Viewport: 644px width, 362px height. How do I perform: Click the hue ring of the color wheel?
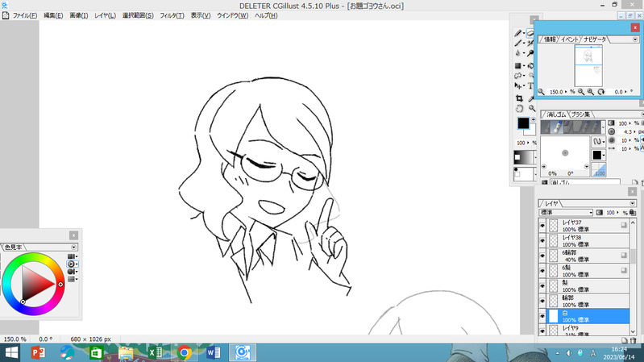click(x=33, y=257)
